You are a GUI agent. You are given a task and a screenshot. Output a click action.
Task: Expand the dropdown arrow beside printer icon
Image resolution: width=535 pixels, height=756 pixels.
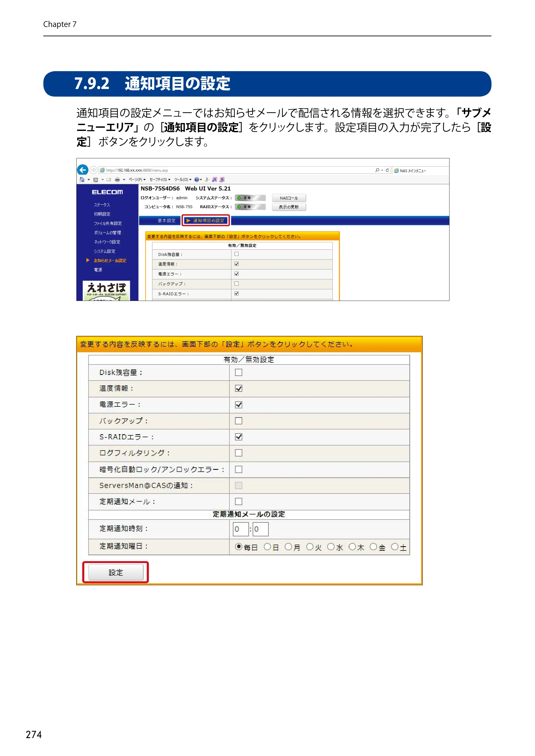124,180
